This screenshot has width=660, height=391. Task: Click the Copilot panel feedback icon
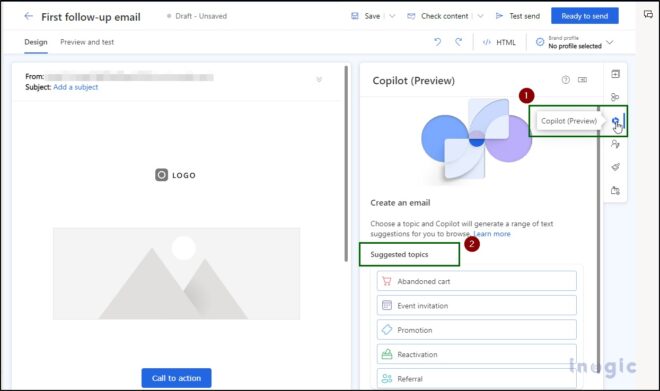(x=583, y=80)
